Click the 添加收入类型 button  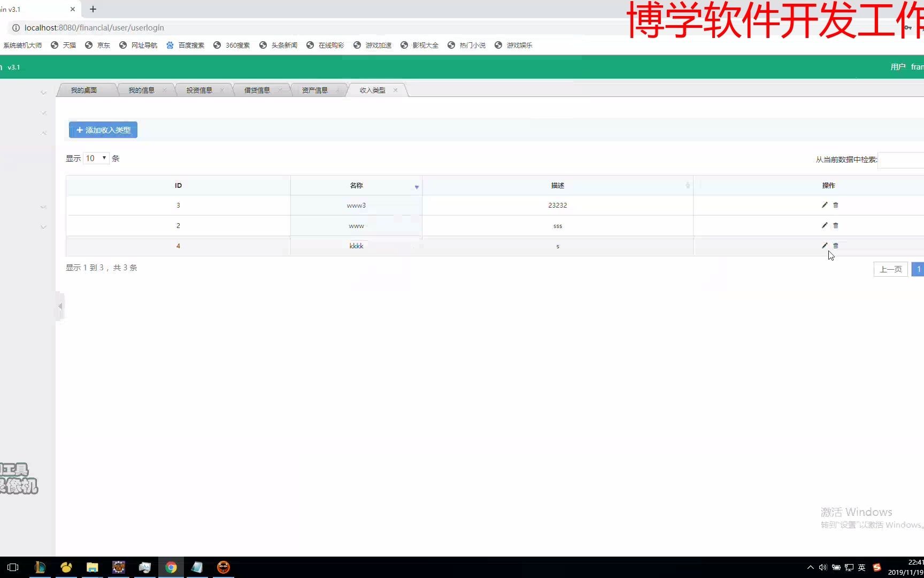[103, 130]
